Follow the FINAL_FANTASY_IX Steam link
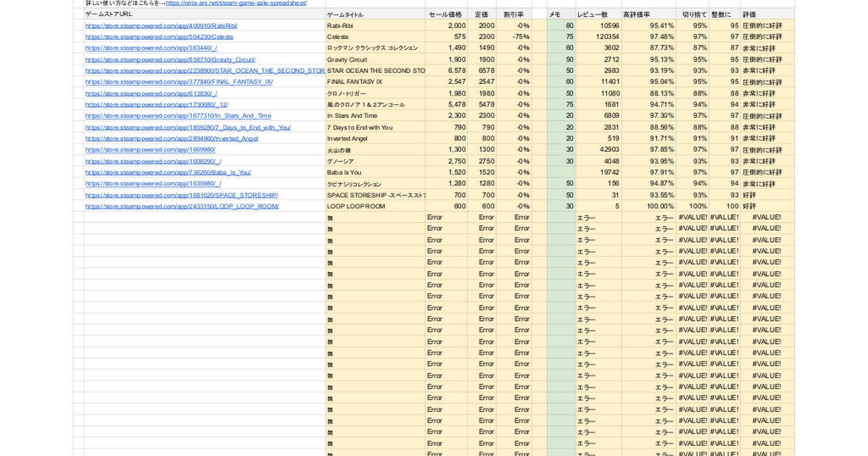 pos(179,82)
